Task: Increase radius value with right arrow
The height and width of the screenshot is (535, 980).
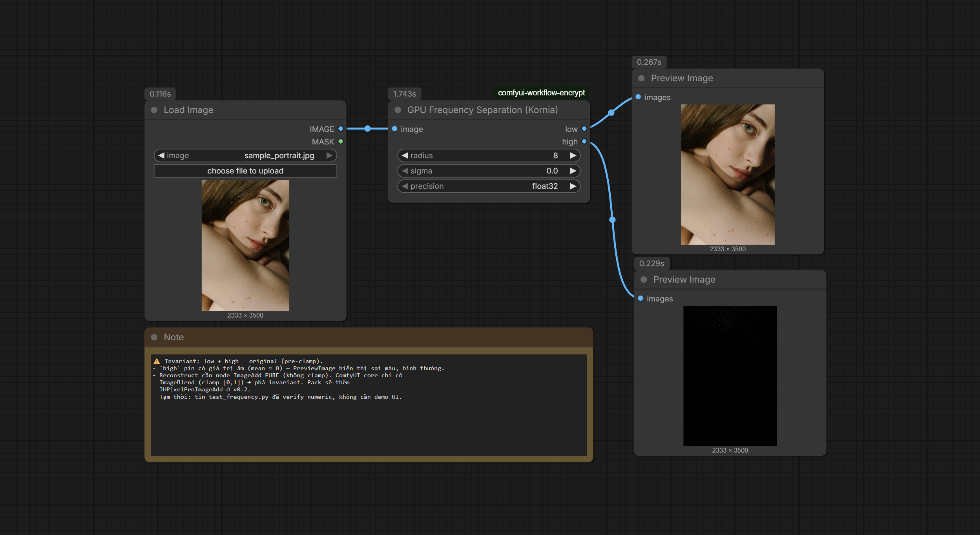Action: click(x=573, y=155)
